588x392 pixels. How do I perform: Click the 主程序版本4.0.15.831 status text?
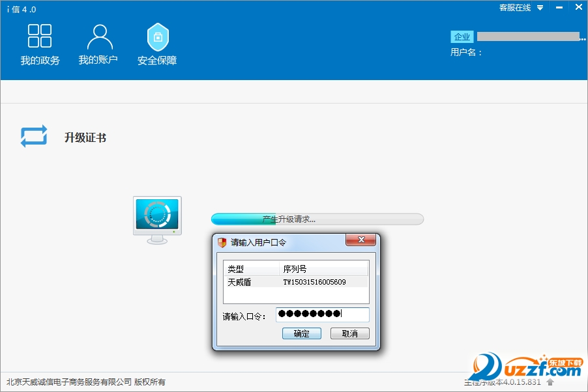click(503, 382)
